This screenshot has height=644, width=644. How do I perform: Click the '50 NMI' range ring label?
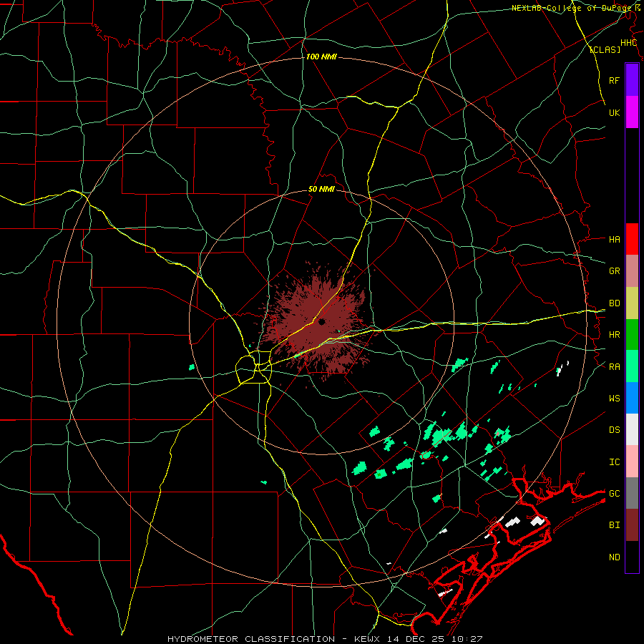point(321,190)
